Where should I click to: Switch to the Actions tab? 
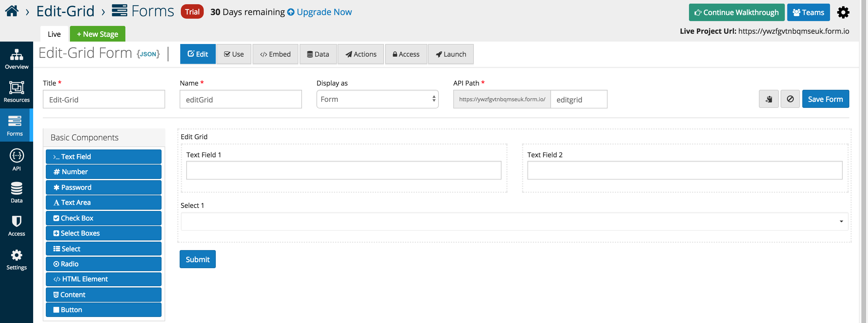[360, 54]
